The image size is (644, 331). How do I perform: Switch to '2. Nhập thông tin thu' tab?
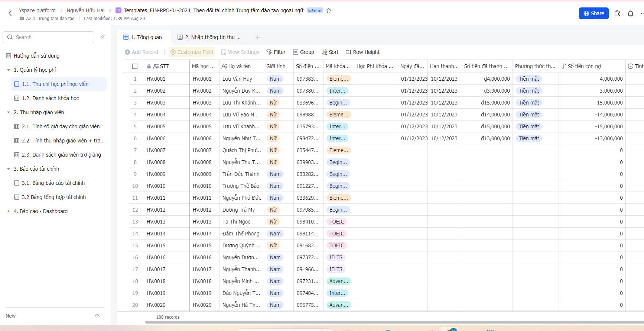(x=209, y=37)
